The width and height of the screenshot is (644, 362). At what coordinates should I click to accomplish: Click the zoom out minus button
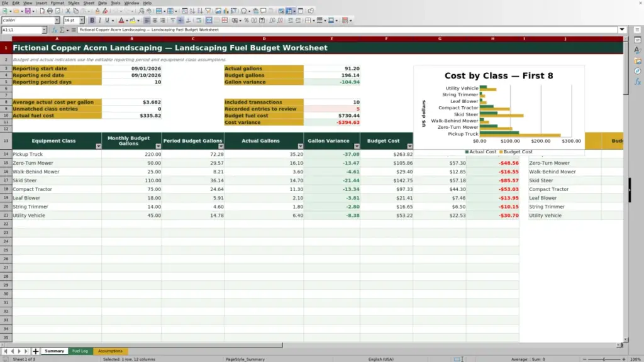click(x=584, y=359)
